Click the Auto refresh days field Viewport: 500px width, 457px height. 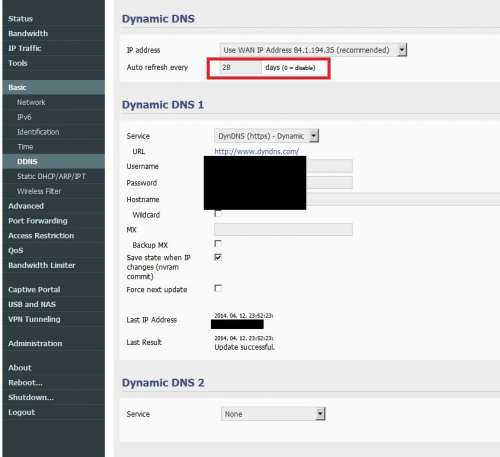pyautogui.click(x=240, y=67)
